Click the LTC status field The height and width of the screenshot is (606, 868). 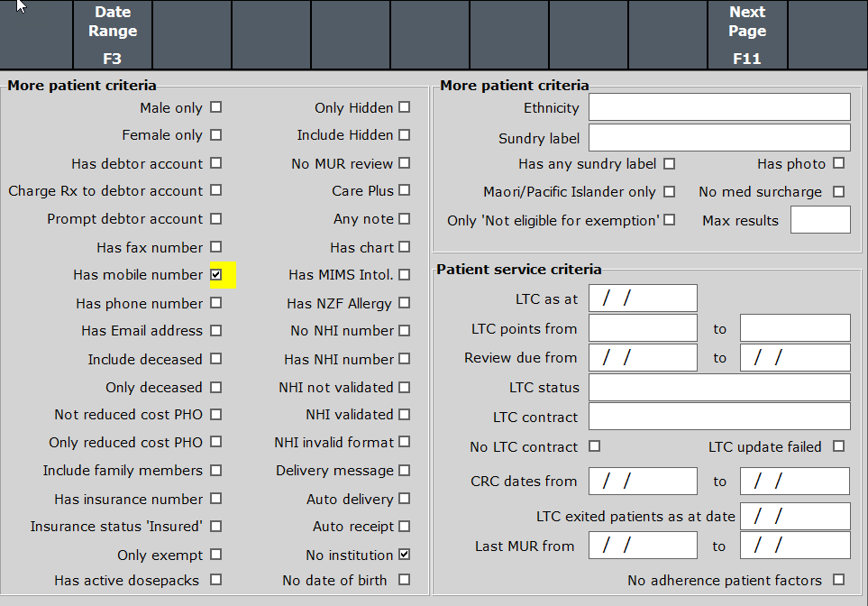click(719, 388)
